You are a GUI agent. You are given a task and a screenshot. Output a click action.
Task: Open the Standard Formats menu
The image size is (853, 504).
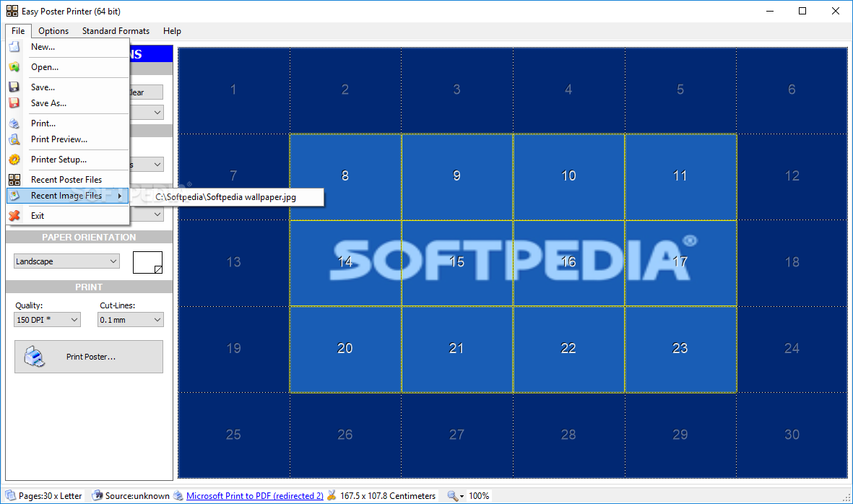[x=116, y=31]
